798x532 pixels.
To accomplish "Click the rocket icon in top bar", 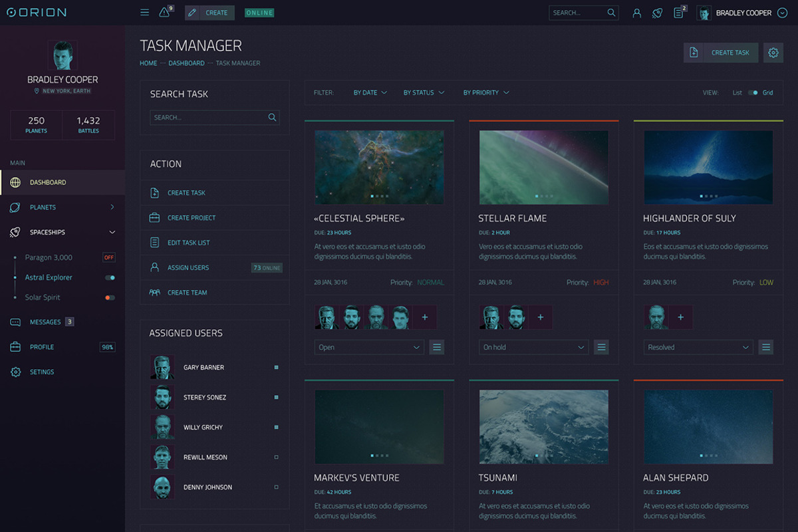I will [657, 13].
